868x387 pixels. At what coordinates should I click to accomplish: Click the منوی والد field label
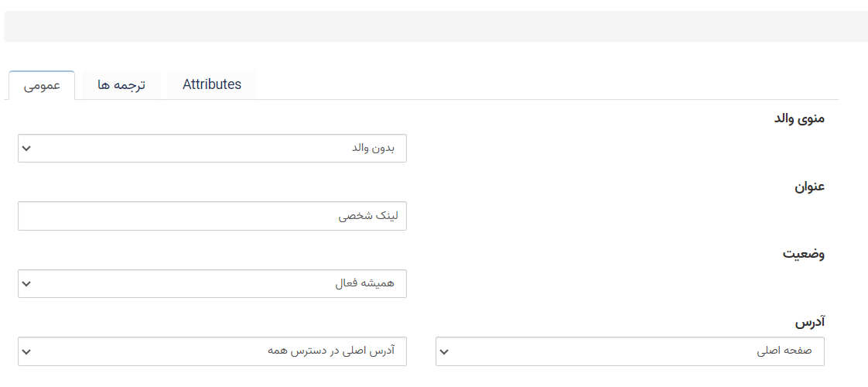pyautogui.click(x=798, y=118)
